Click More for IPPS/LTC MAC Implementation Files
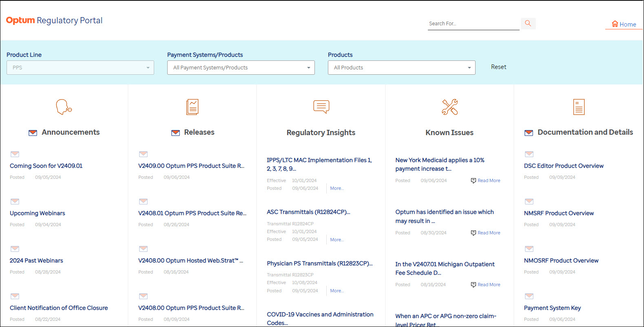This screenshot has width=644, height=327. (337, 188)
